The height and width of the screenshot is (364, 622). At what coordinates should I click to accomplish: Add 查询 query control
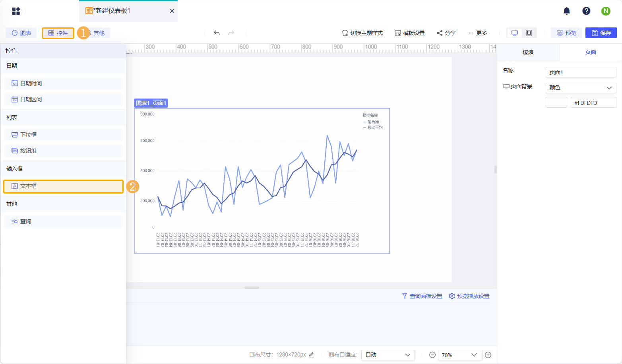[64, 221]
